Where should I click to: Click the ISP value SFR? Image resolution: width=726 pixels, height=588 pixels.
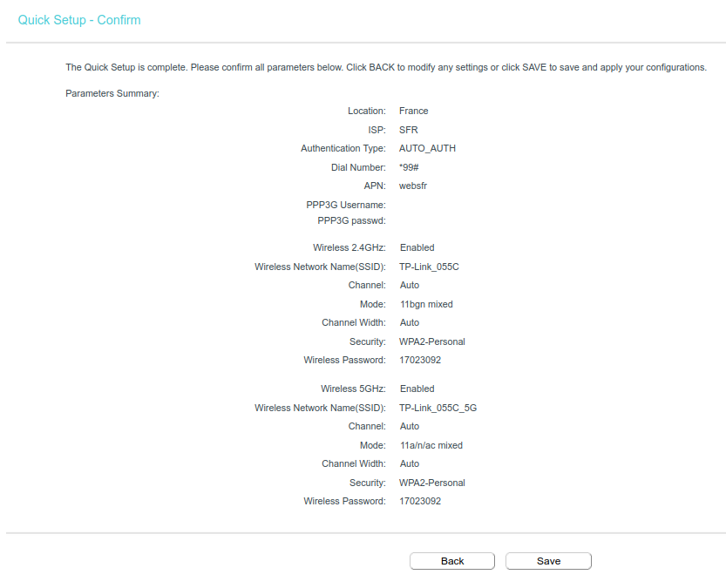coord(408,130)
